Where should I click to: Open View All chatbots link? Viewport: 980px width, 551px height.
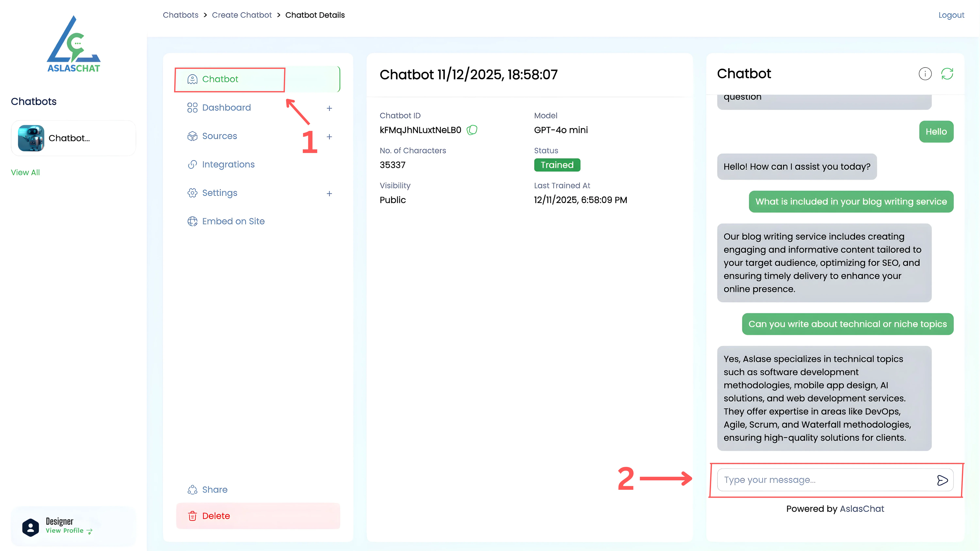tap(25, 173)
